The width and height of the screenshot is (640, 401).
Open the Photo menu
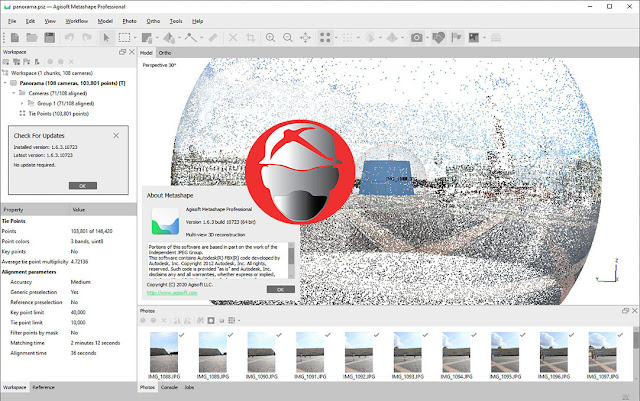tap(129, 21)
